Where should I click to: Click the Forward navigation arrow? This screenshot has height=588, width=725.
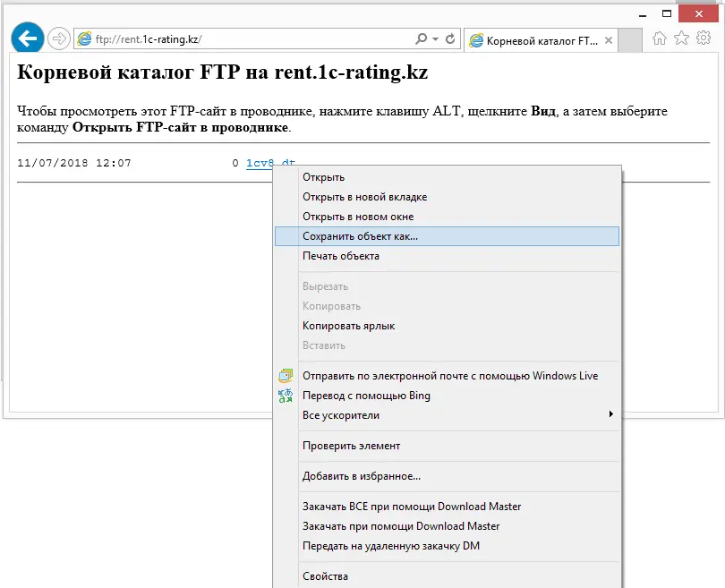click(59, 38)
